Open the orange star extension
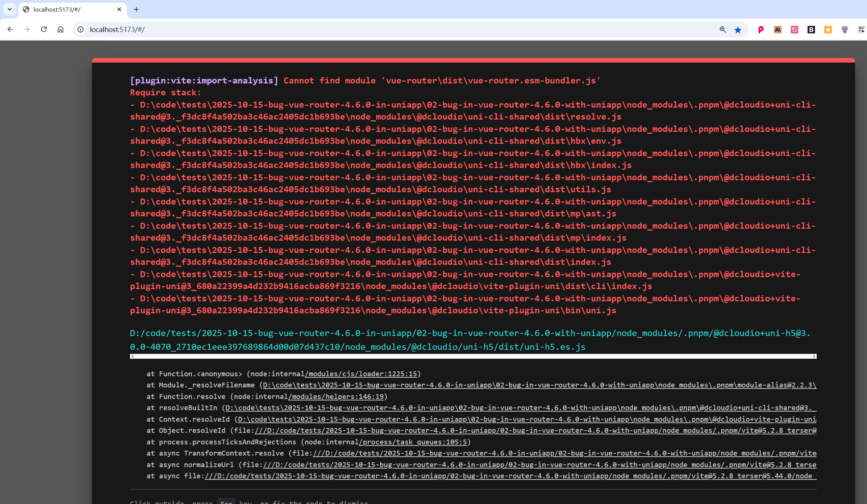Image resolution: width=867 pixels, height=504 pixels. [828, 30]
